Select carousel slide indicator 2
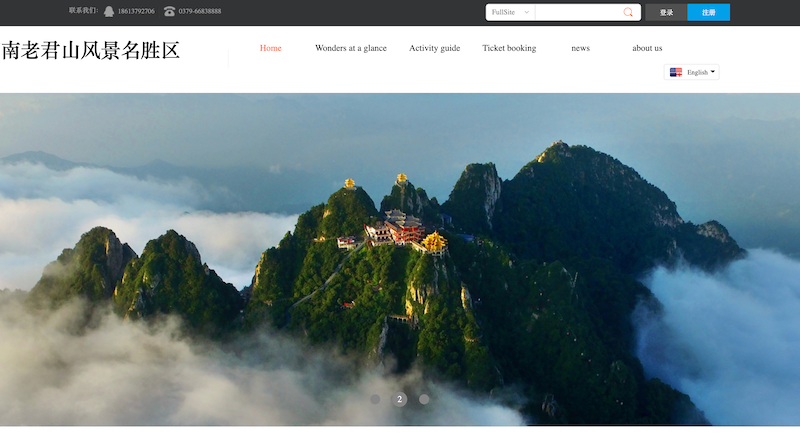 pyautogui.click(x=399, y=399)
